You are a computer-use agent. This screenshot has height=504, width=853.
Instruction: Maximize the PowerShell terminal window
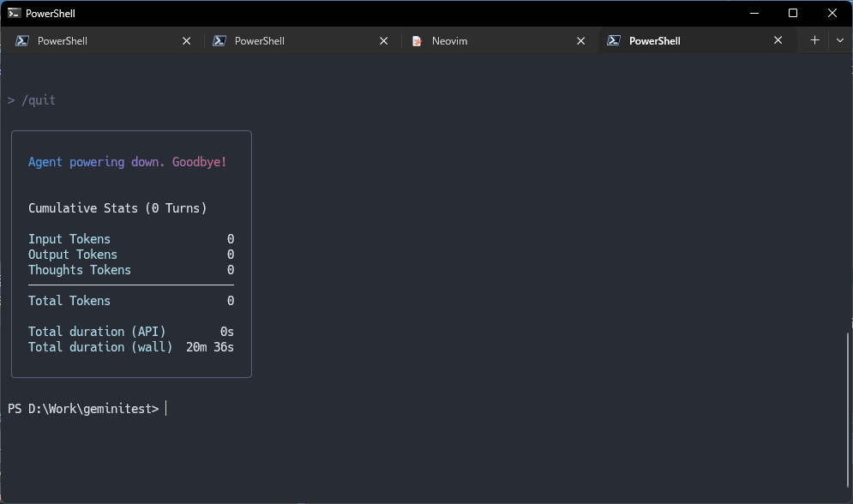(793, 13)
